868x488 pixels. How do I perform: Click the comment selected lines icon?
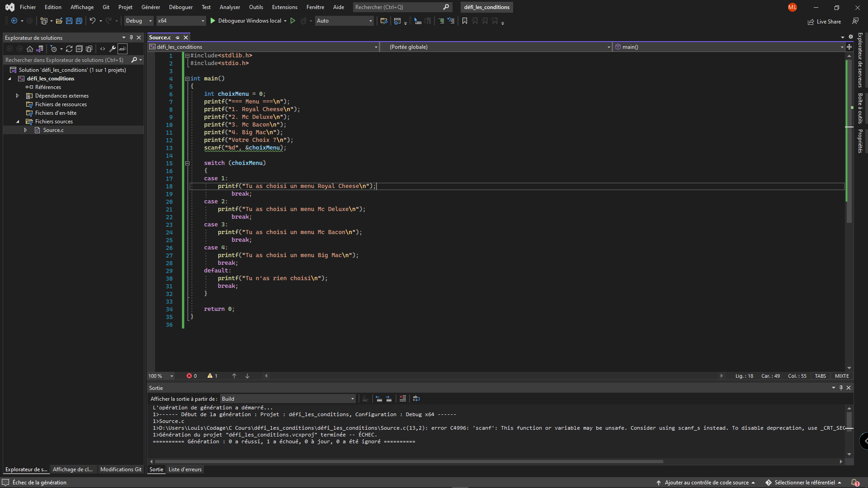[x=441, y=21]
